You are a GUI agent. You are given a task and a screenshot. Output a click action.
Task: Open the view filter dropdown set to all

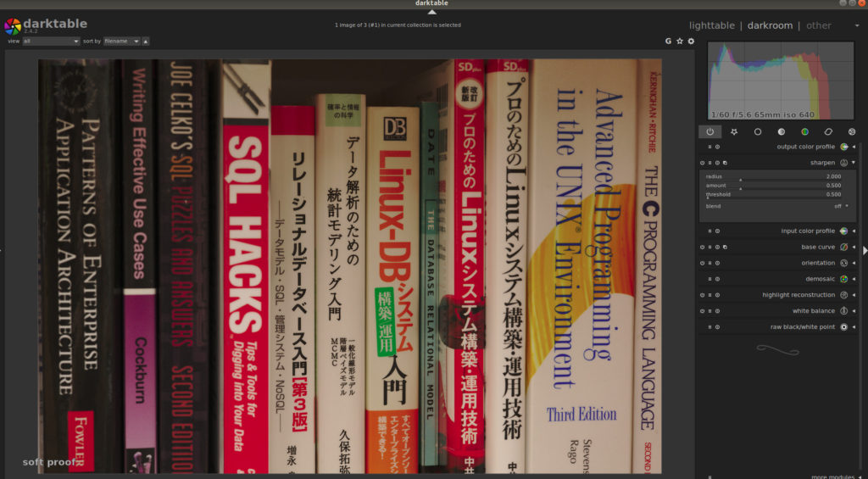click(51, 41)
